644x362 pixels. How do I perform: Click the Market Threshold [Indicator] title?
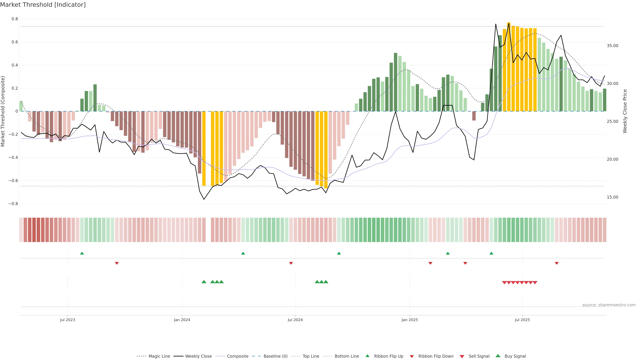[43, 5]
